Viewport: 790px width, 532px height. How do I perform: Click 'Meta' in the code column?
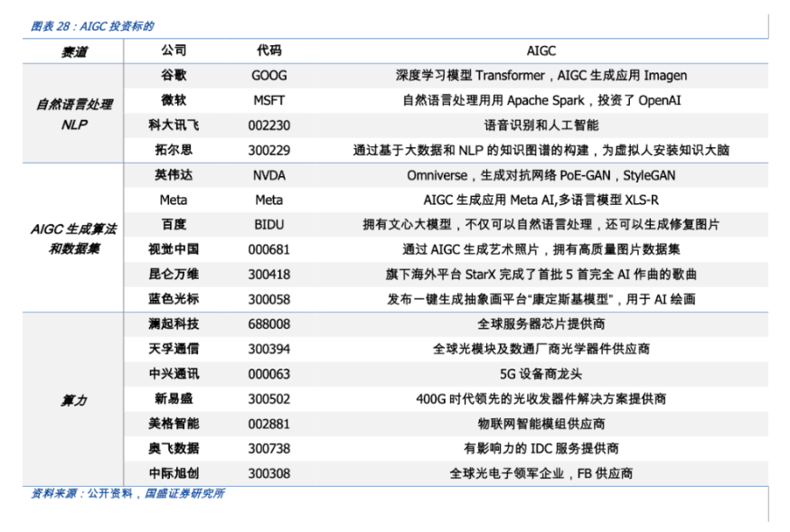point(269,201)
